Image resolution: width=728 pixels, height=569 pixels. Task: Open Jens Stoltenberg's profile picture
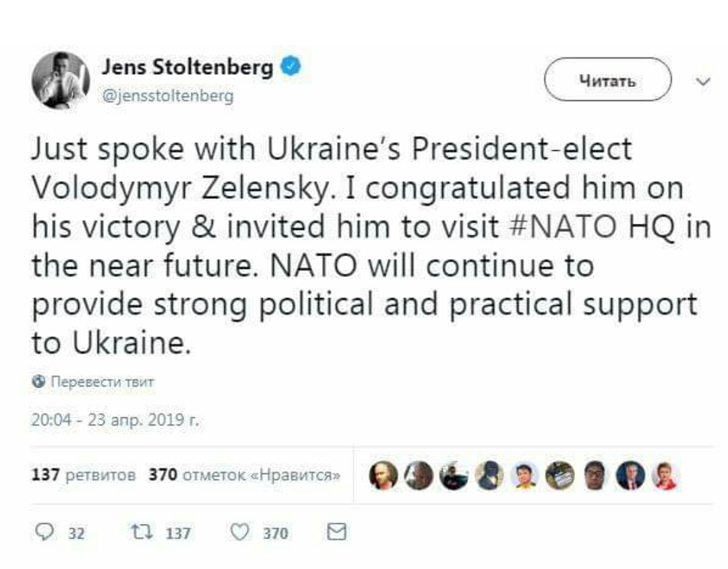(61, 80)
